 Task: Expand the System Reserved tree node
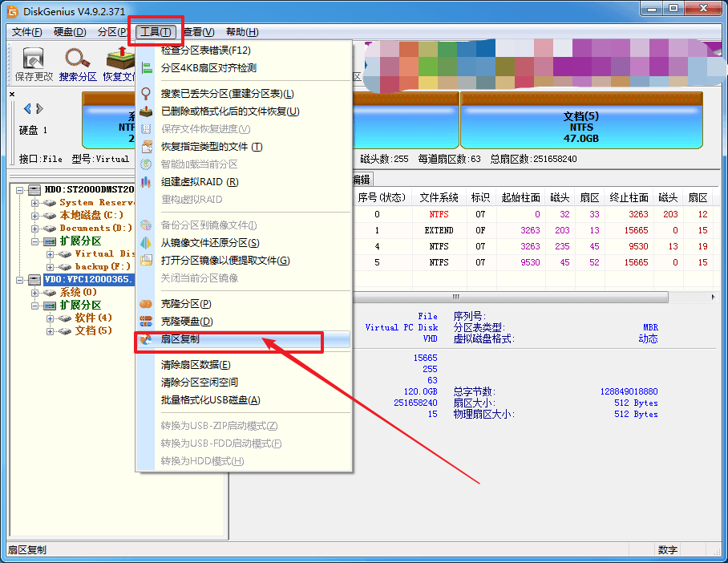click(34, 203)
